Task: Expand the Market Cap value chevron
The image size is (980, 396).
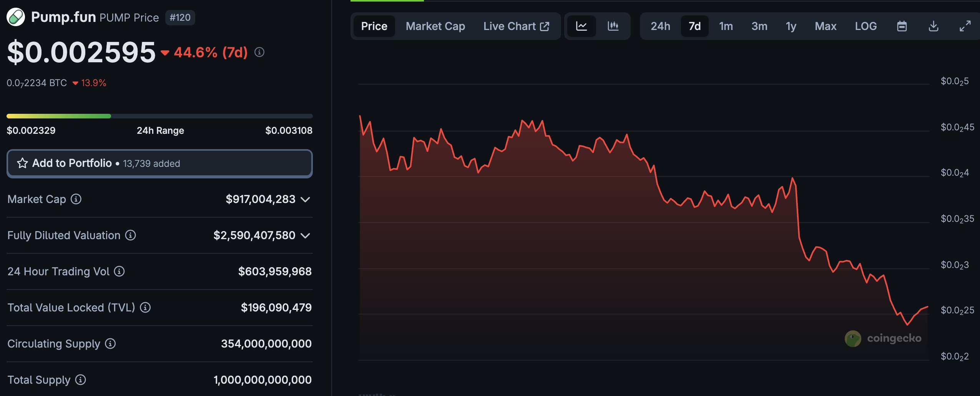Action: click(306, 200)
